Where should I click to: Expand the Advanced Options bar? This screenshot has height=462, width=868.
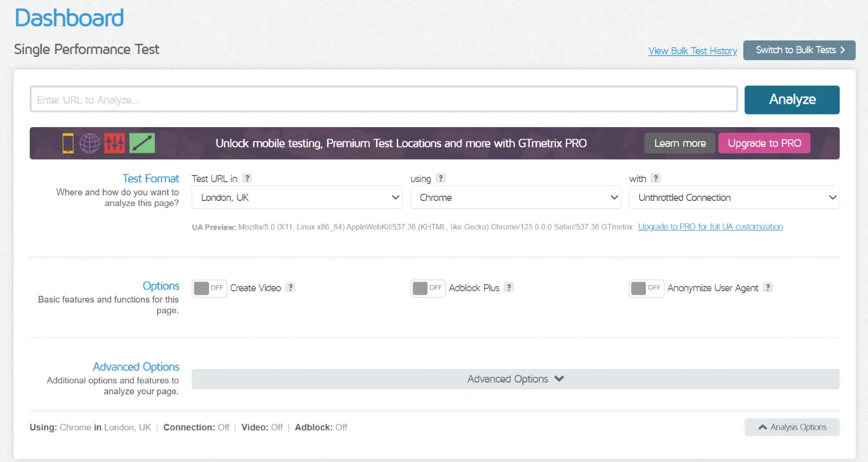pyautogui.click(x=515, y=380)
